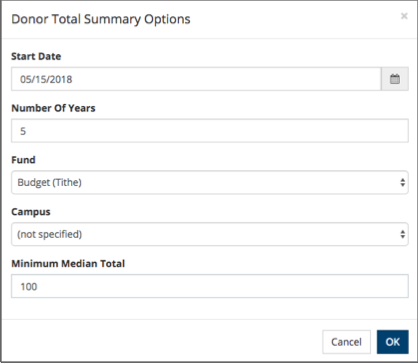
Task: Click the Minimum Median Total label
Action: point(68,264)
